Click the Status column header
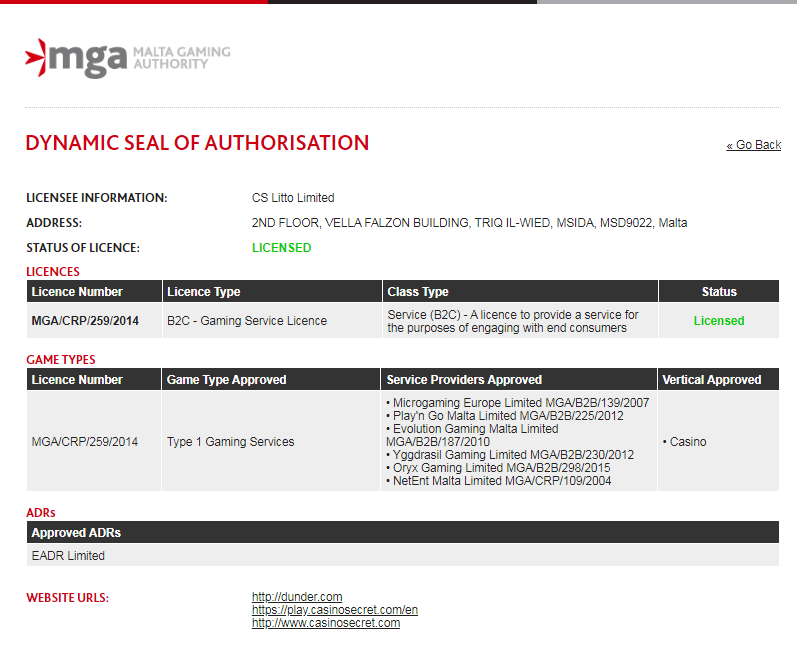This screenshot has height=651, width=797. 719,292
